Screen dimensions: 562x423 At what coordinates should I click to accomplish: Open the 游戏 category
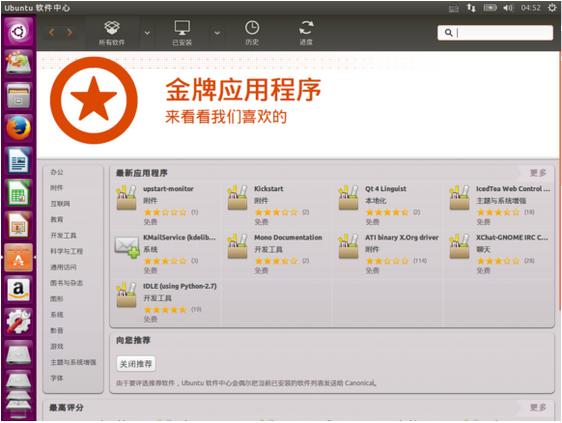point(57,346)
